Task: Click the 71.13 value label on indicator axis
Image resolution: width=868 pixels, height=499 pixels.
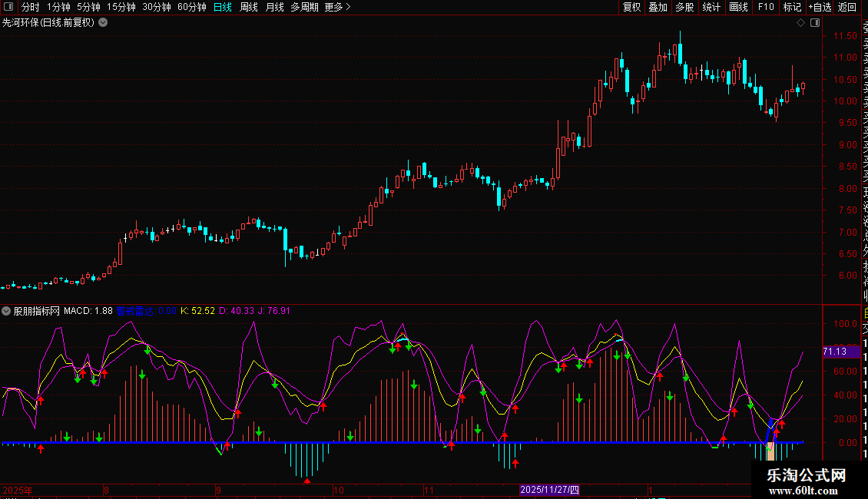Action: (x=835, y=352)
